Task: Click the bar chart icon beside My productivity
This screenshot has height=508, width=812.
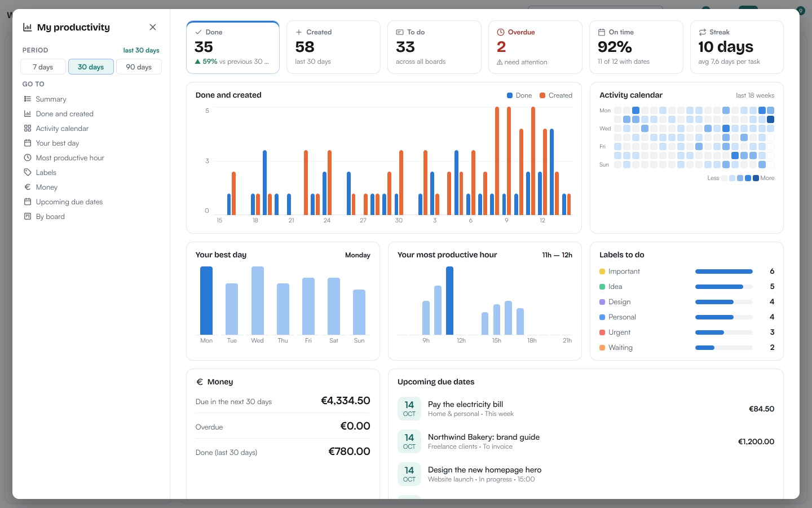Action: (x=27, y=27)
